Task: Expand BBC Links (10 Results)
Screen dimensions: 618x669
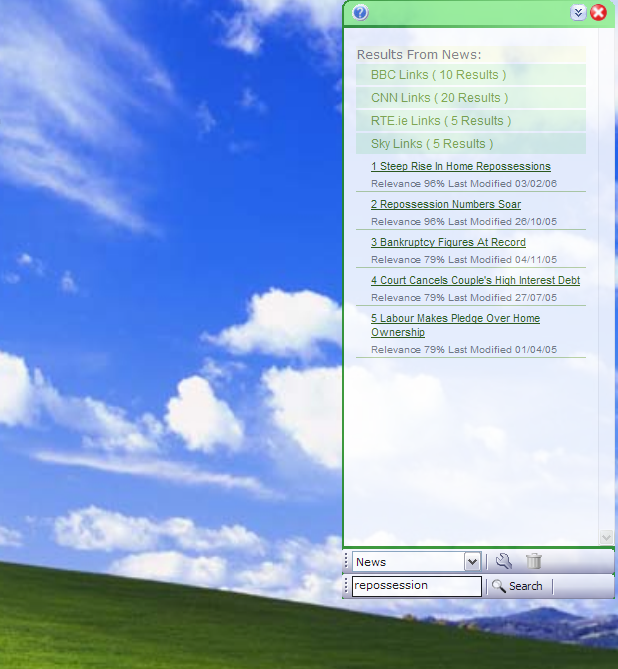Action: tap(471, 75)
